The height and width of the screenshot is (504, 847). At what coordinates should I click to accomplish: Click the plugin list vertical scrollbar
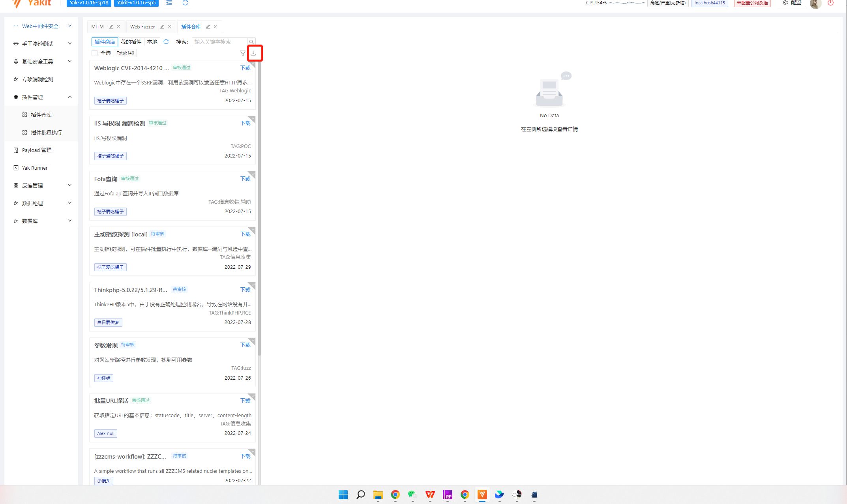[259, 209]
